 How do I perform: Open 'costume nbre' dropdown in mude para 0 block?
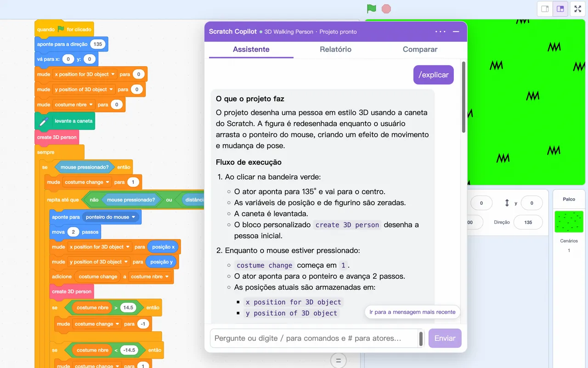click(x=74, y=104)
